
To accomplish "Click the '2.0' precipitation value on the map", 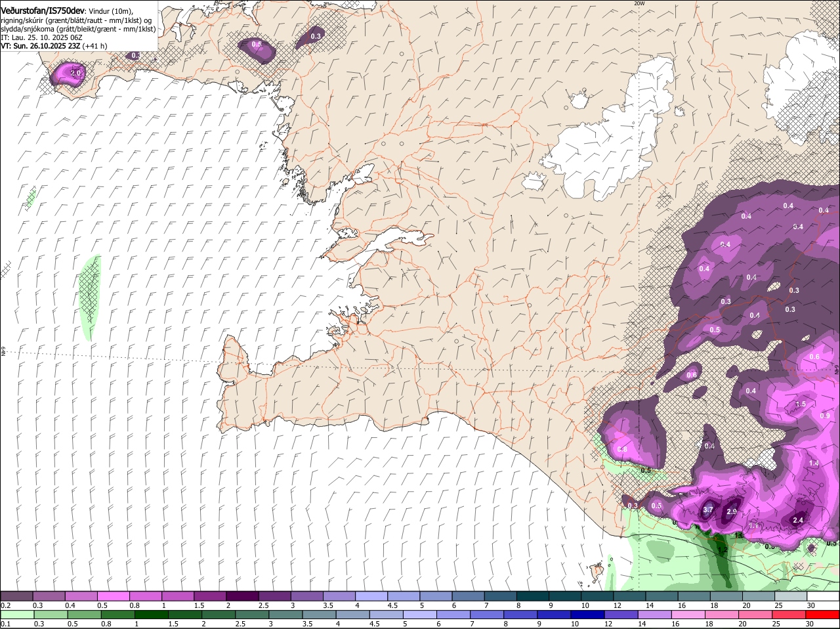I will [x=75, y=74].
